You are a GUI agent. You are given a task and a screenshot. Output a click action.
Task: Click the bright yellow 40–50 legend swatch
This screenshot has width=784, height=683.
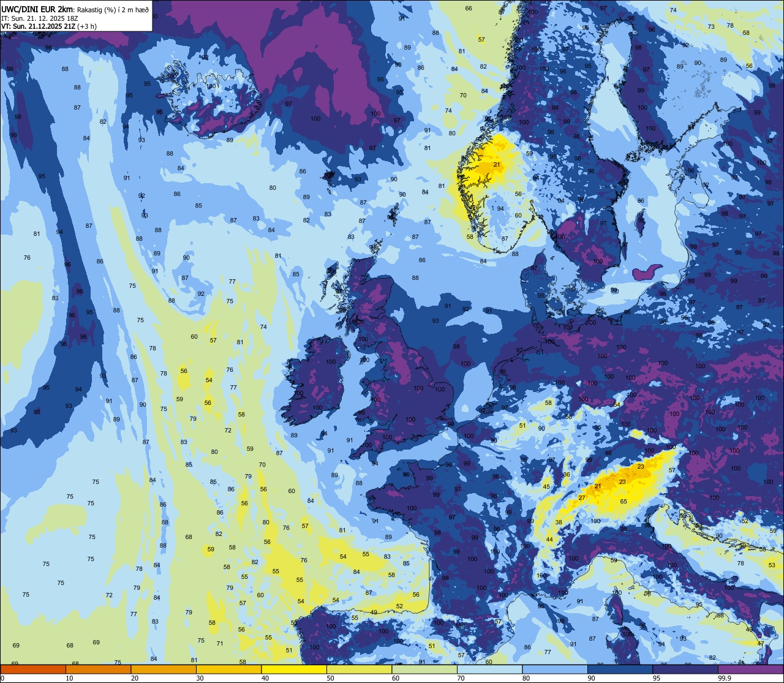[x=294, y=669]
